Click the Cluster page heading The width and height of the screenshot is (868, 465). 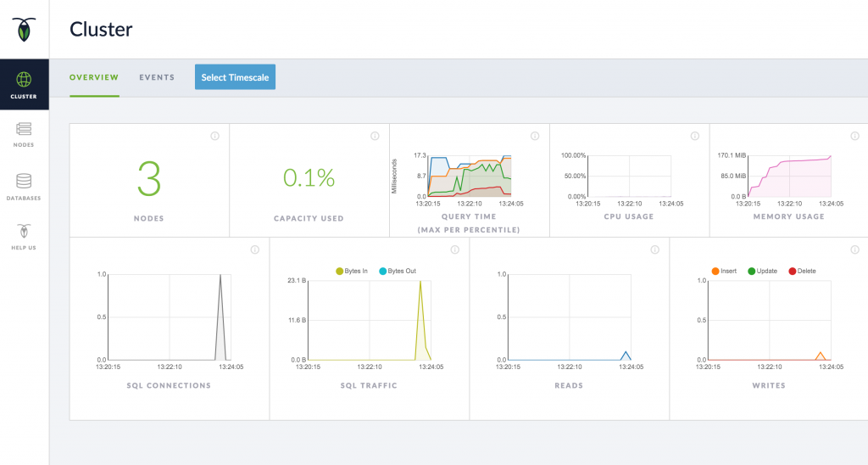[101, 30]
